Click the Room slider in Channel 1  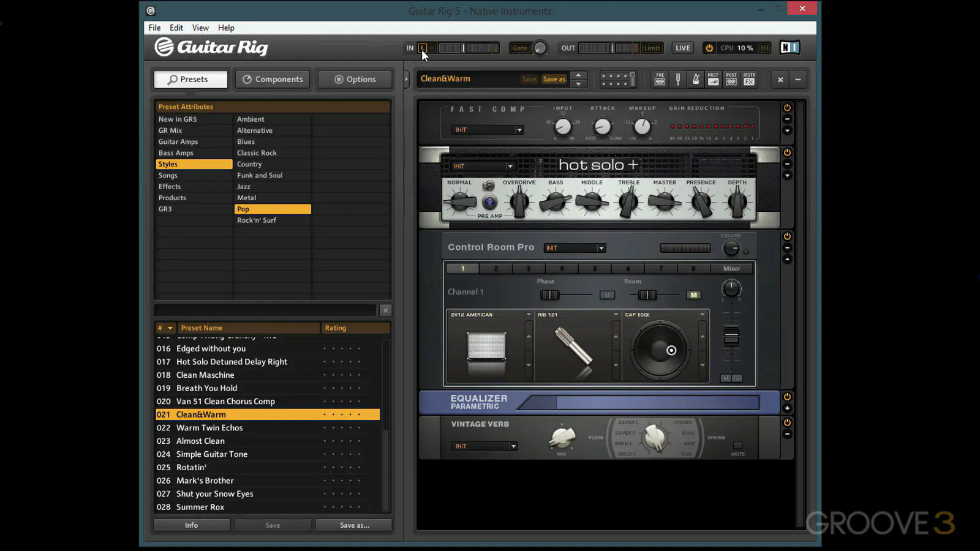pyautogui.click(x=647, y=295)
